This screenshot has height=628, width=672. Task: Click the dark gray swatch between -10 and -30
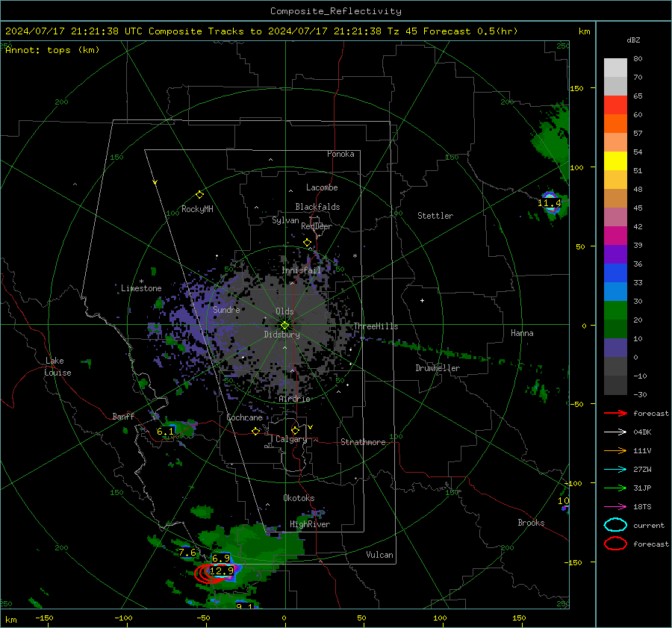(615, 385)
